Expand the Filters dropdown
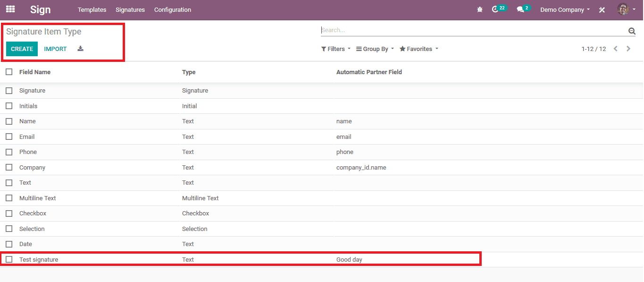Image resolution: width=644 pixels, height=282 pixels. [336, 49]
